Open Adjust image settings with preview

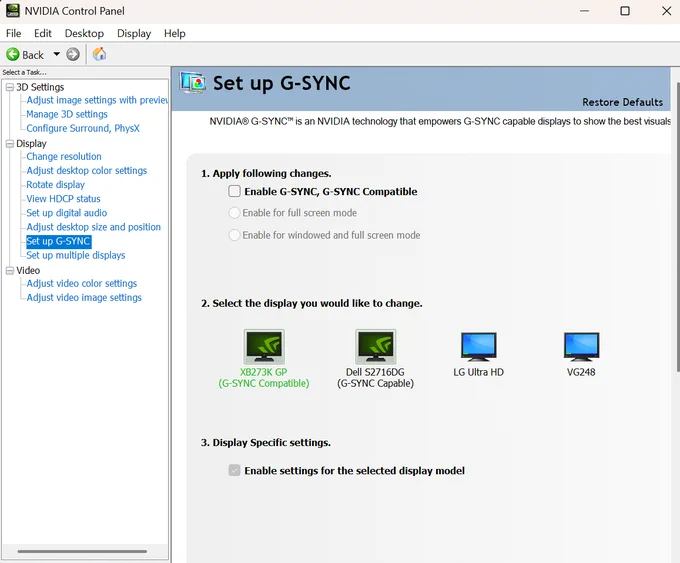[97, 100]
